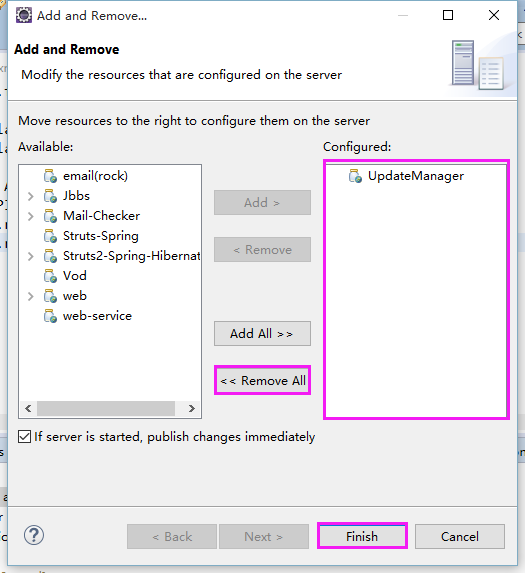
Task: Toggle publish changes immediately checkbox
Action: click(x=24, y=437)
